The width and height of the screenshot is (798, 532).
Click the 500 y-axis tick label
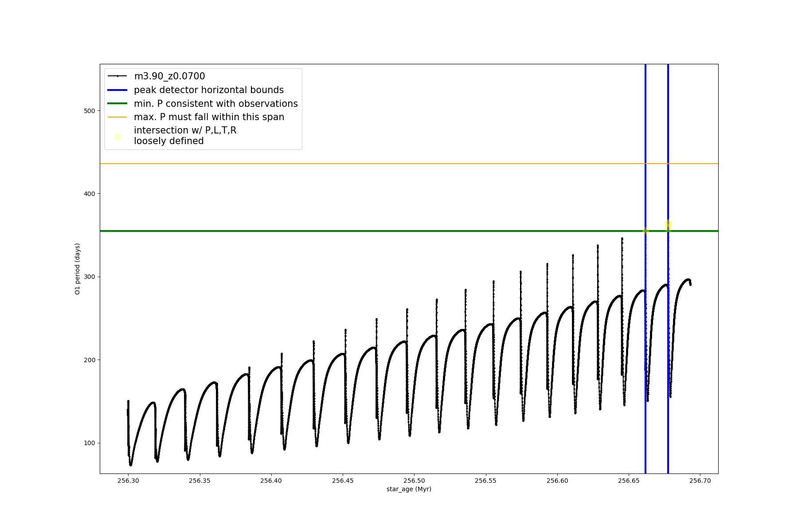(90, 111)
